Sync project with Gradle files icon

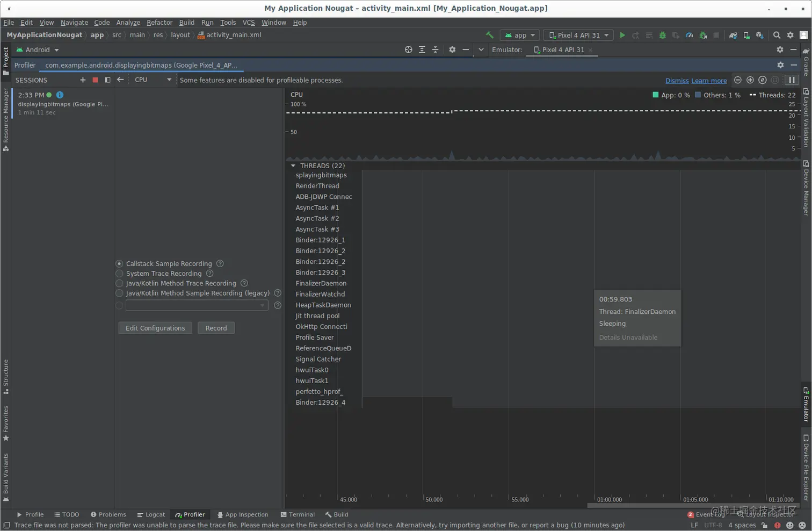(x=733, y=35)
